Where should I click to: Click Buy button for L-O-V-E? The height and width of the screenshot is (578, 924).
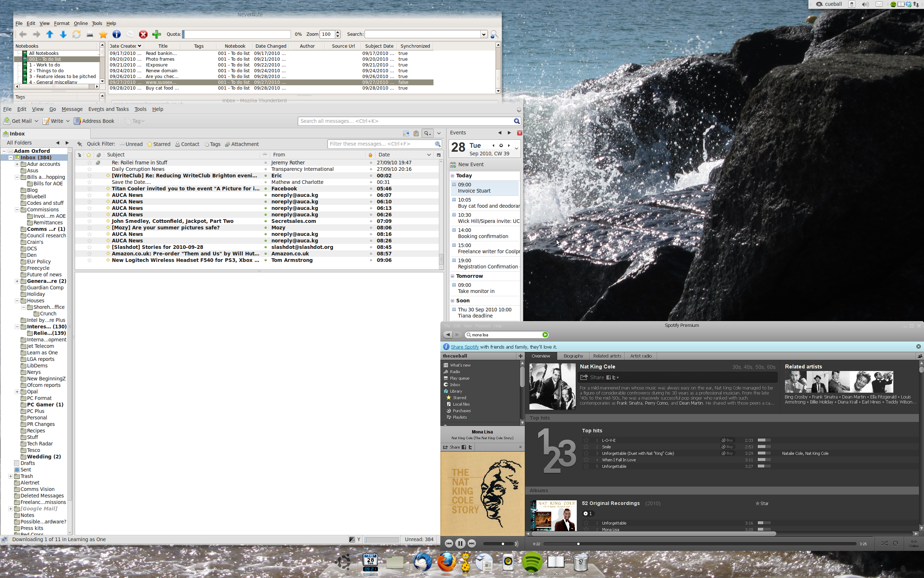pyautogui.click(x=727, y=440)
